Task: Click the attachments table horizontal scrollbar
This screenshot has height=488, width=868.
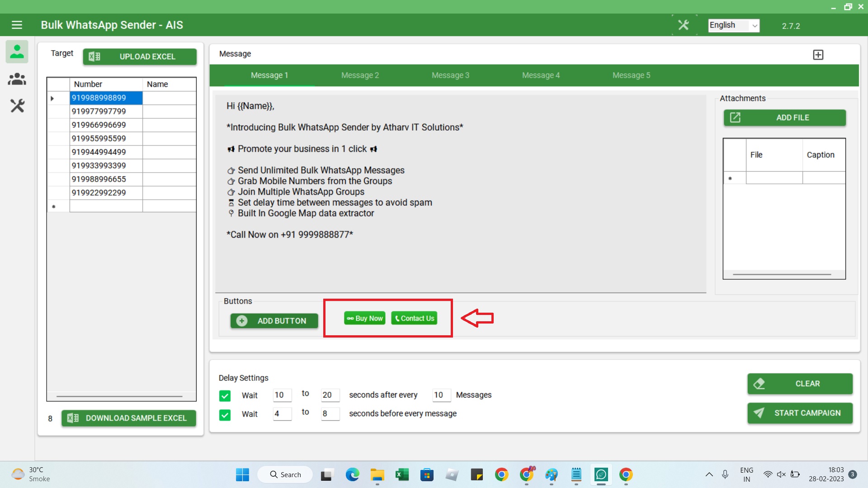Action: [x=782, y=274]
